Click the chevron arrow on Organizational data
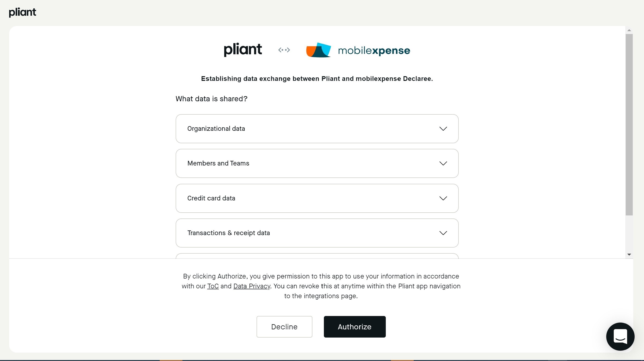 [x=443, y=129]
